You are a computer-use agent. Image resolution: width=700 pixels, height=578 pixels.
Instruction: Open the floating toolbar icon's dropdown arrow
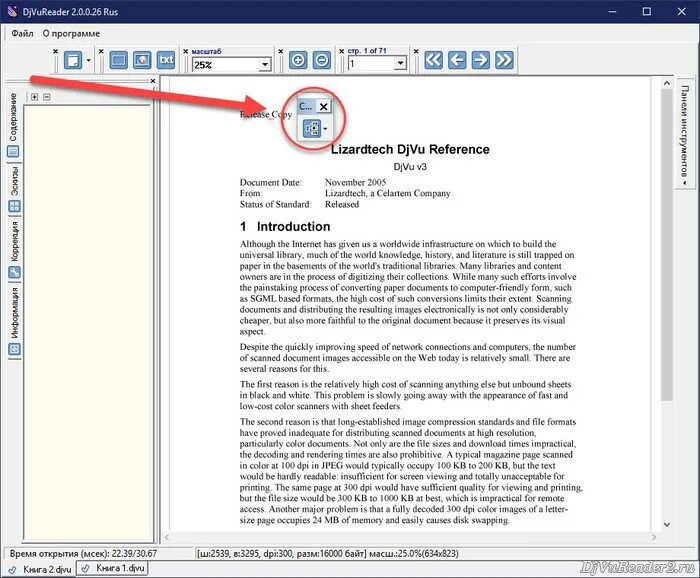pos(325,129)
